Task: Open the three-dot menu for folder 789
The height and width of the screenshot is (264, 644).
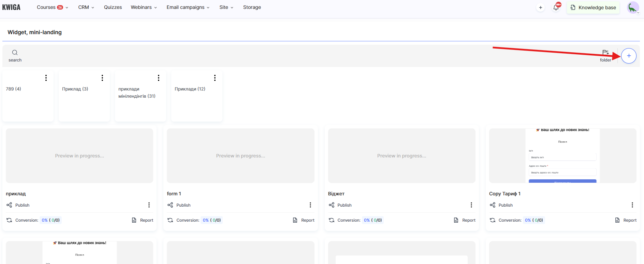Action: click(x=46, y=78)
